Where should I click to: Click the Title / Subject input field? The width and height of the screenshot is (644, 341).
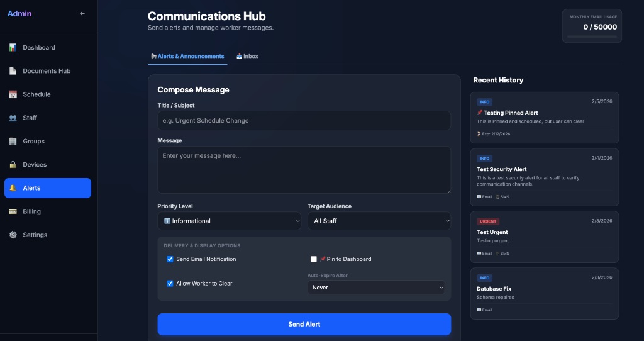tap(304, 121)
